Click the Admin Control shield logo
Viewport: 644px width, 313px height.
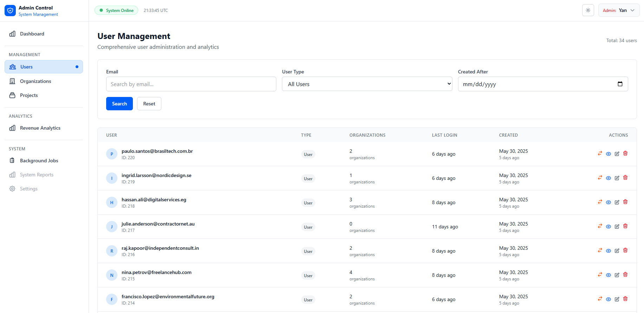point(10,11)
